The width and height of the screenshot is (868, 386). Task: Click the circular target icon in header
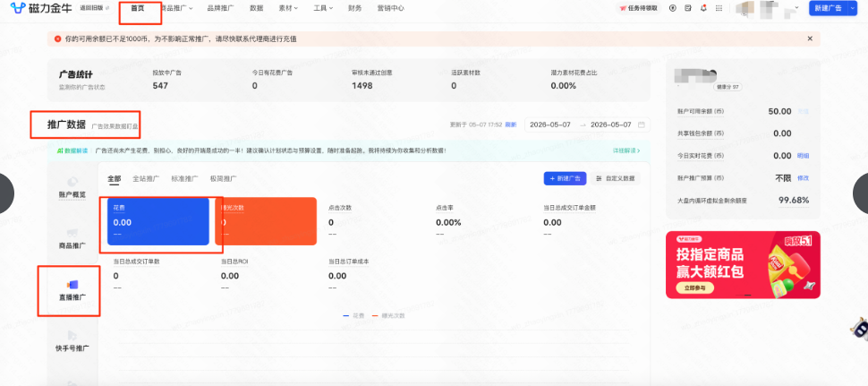click(x=673, y=8)
